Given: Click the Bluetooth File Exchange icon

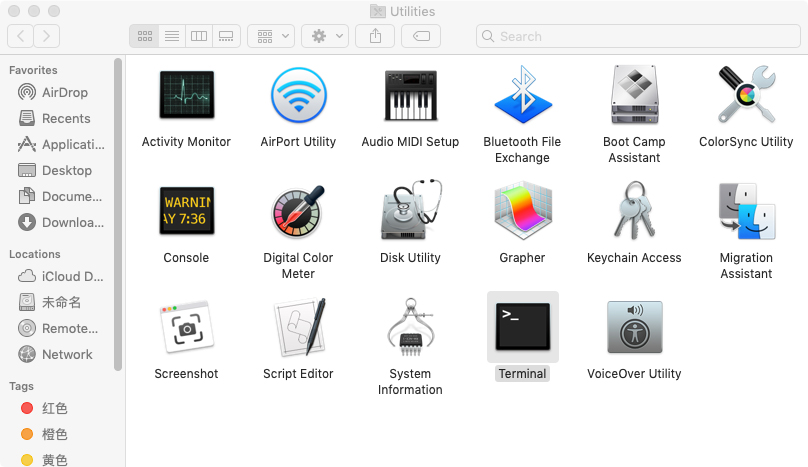Looking at the screenshot, I should coord(522,96).
